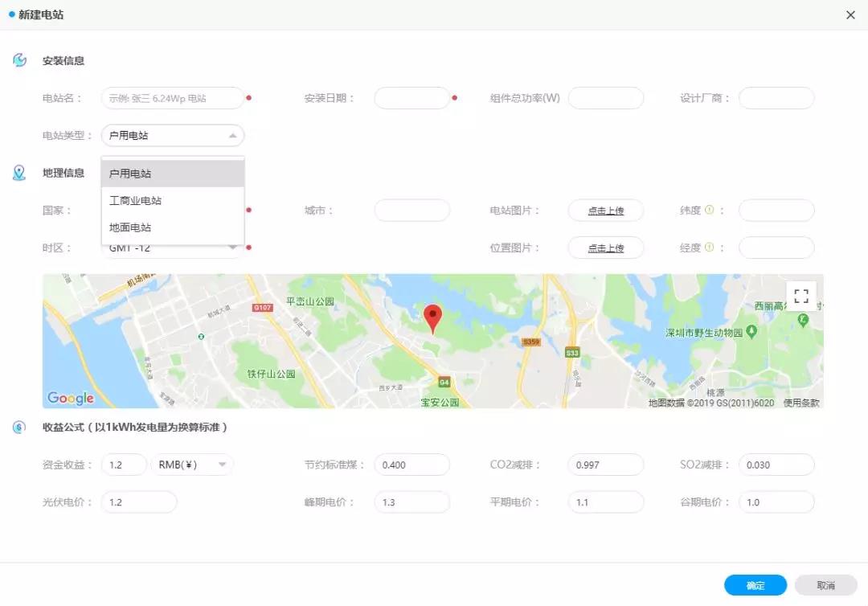This screenshot has height=606, width=868.
Task: Click the 取消 cancel button
Action: [825, 585]
